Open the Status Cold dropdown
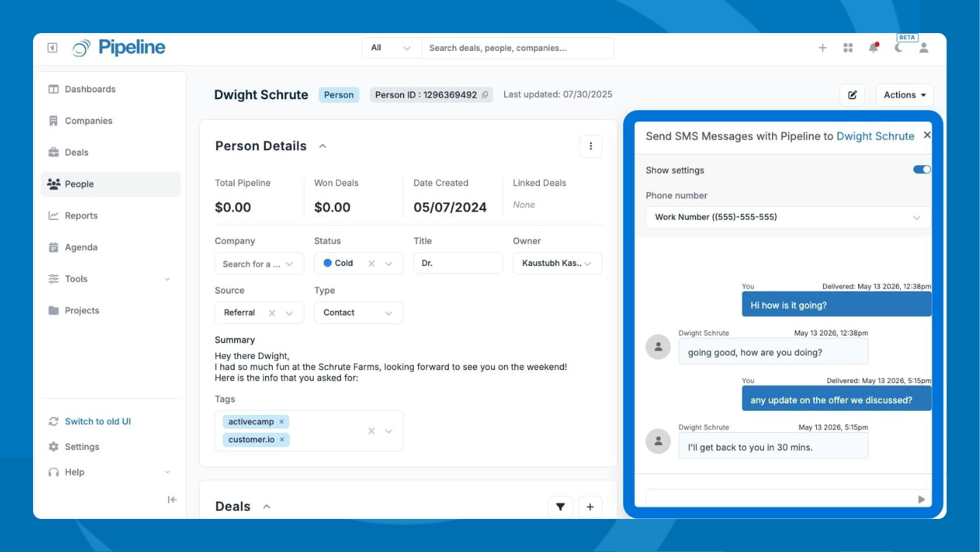The image size is (980, 552). [x=389, y=263]
